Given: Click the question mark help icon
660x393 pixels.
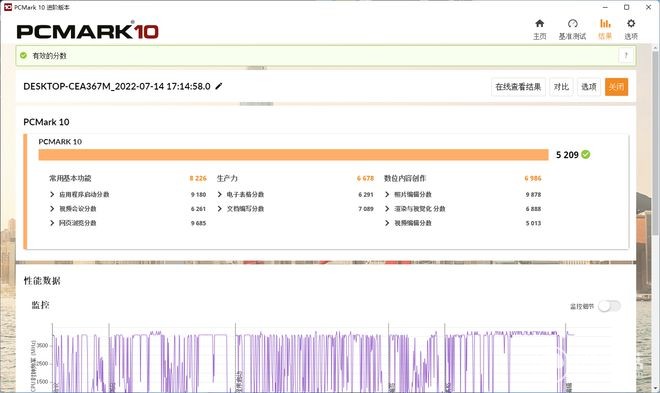Looking at the screenshot, I should point(626,56).
